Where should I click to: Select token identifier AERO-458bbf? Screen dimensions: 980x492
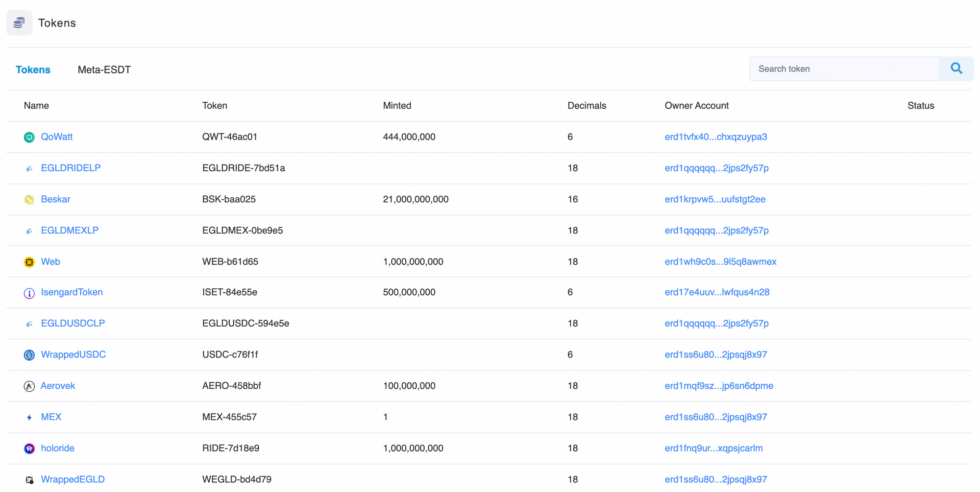(232, 386)
